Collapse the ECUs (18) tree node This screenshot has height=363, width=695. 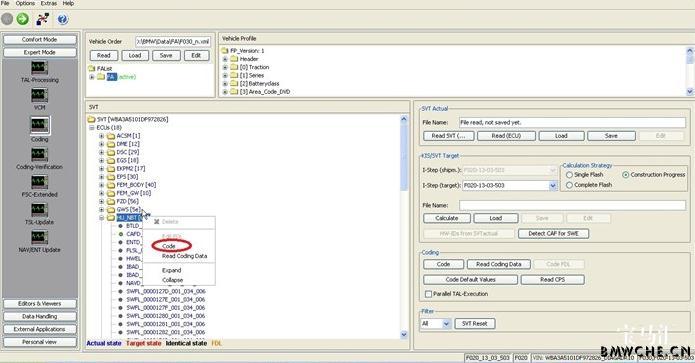click(92, 128)
